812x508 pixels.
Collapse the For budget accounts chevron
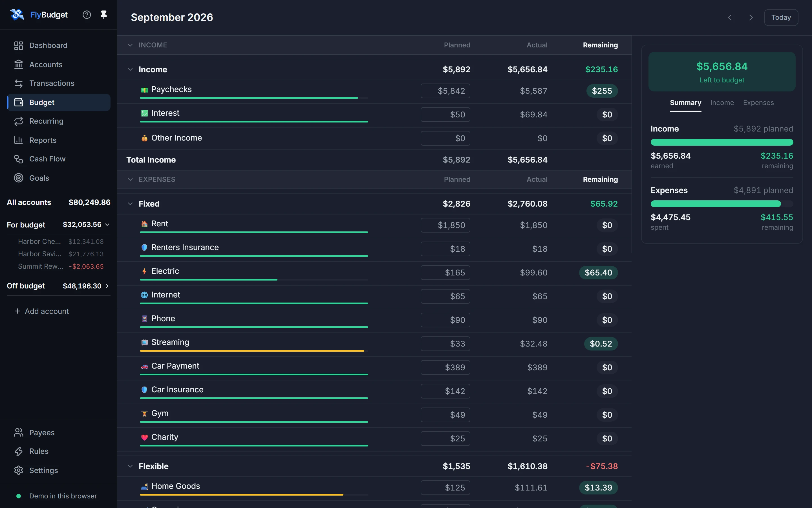point(107,224)
